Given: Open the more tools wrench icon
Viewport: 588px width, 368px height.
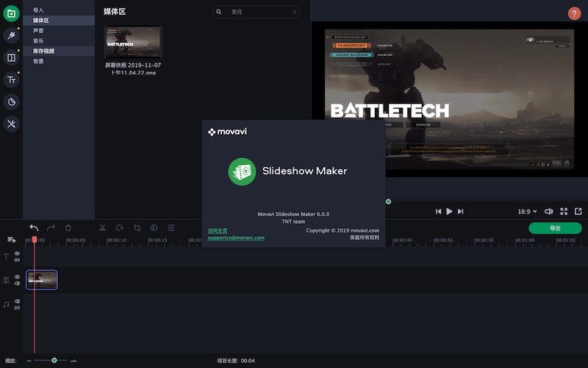Looking at the screenshot, I should click(11, 124).
